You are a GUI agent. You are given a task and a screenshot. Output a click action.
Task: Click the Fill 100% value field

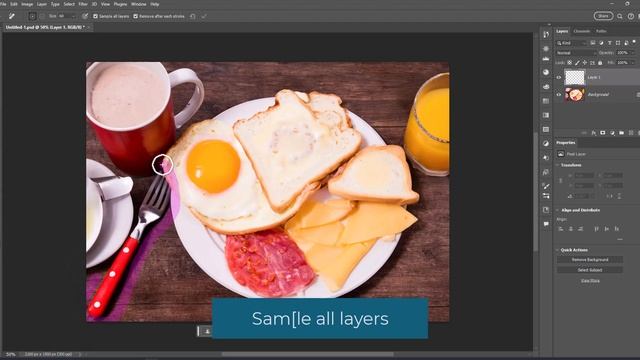click(x=622, y=63)
